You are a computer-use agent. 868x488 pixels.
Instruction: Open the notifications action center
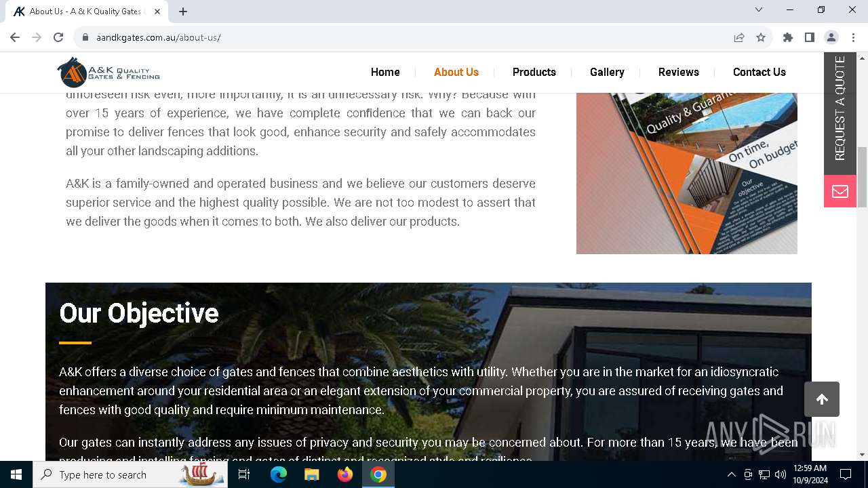coord(846,474)
